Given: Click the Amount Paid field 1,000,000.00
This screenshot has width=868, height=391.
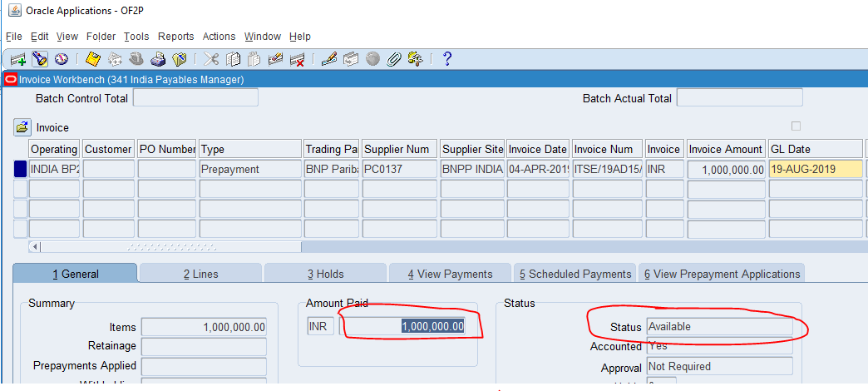Looking at the screenshot, I should (x=402, y=326).
